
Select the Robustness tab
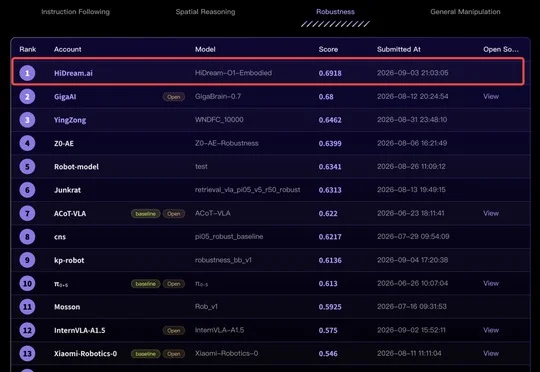(335, 12)
